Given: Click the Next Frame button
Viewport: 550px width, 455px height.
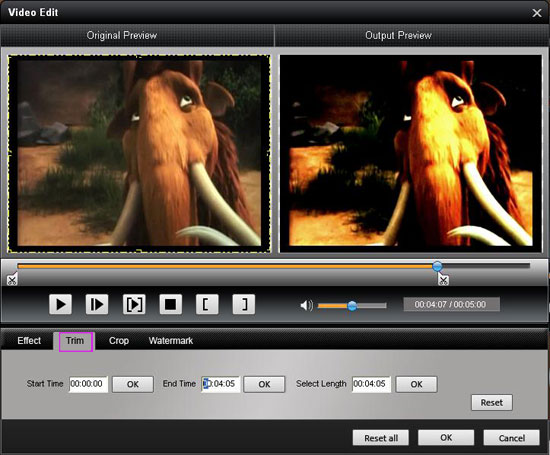Looking at the screenshot, I should [x=97, y=304].
